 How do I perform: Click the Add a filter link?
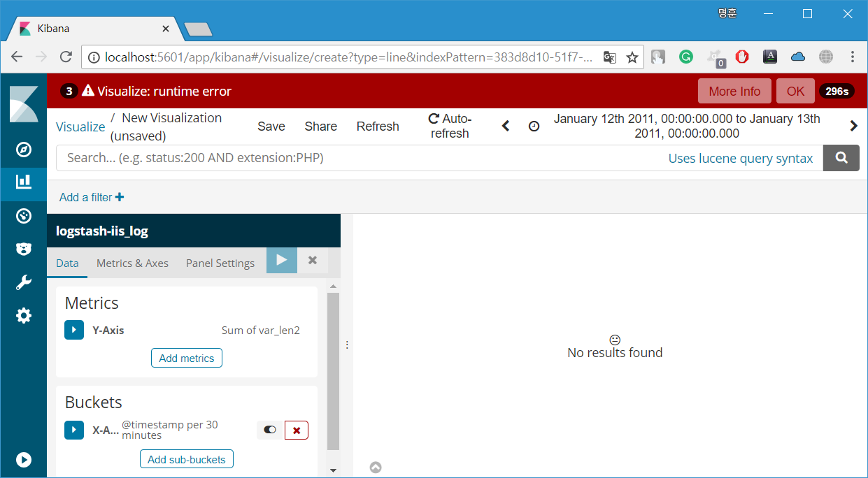click(x=91, y=197)
